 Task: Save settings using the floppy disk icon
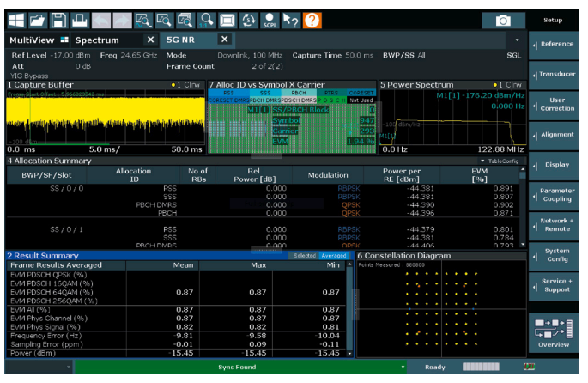point(58,20)
